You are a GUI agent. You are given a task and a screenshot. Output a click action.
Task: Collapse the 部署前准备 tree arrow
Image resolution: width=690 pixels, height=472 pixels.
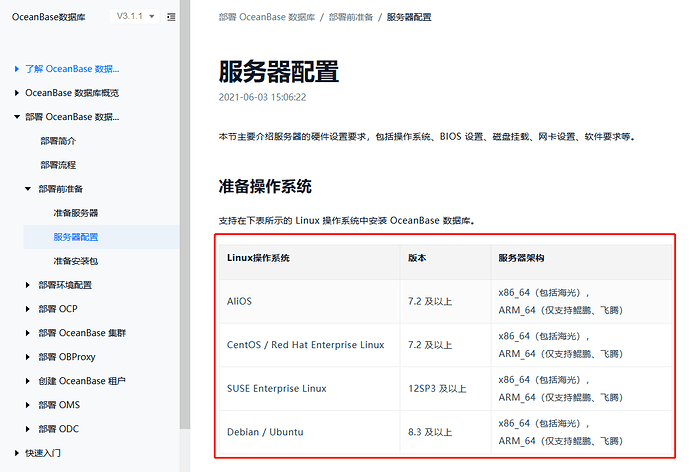coord(28,189)
